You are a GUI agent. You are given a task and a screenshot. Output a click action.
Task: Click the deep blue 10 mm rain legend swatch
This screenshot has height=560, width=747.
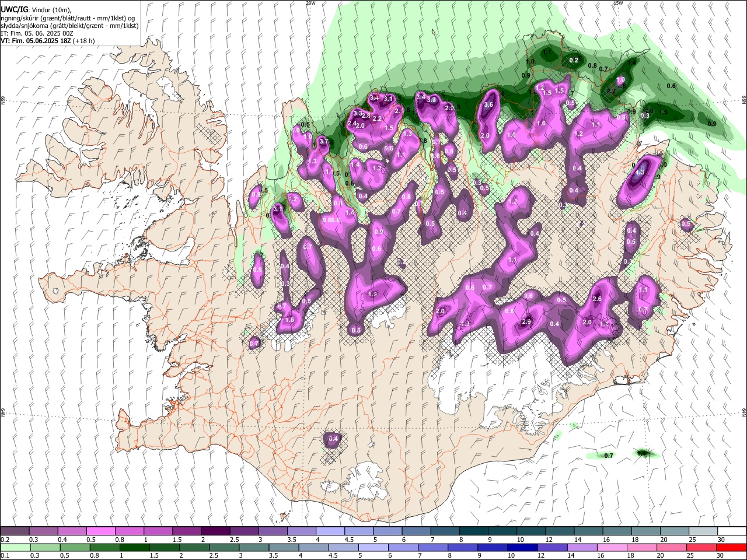522,547
